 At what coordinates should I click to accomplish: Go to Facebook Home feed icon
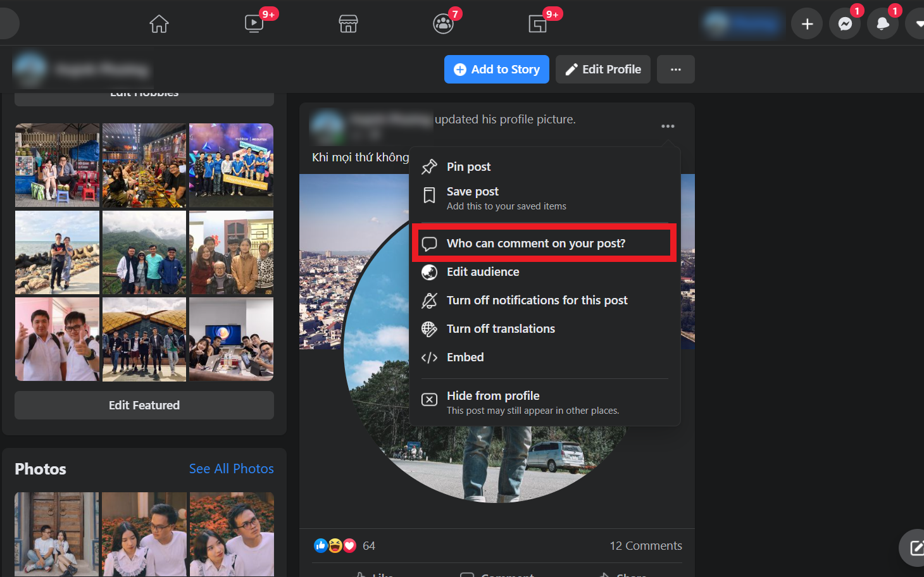(159, 24)
